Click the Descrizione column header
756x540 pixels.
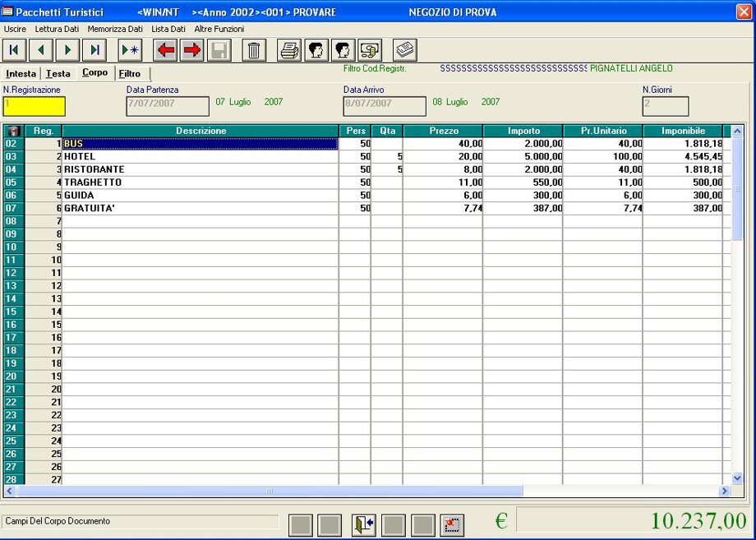coord(201,131)
